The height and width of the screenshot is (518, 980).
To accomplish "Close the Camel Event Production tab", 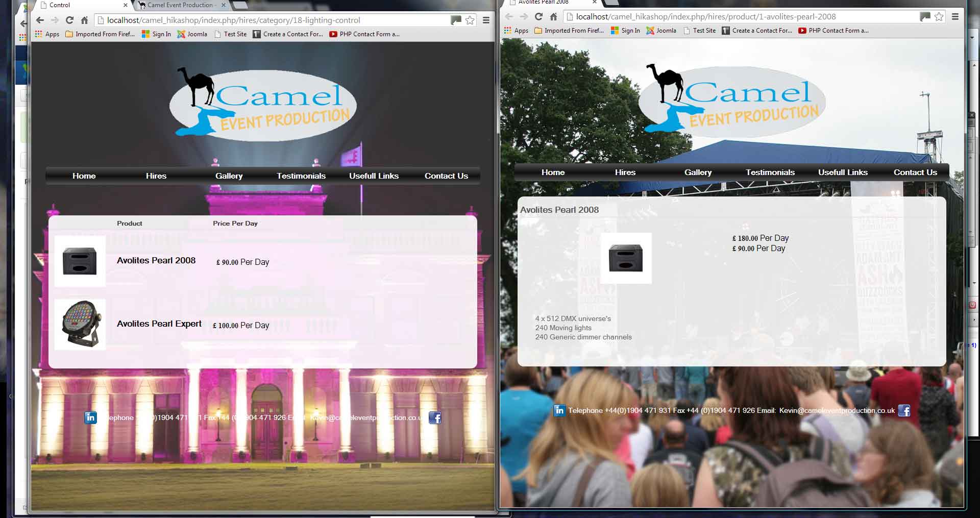I will pyautogui.click(x=223, y=5).
